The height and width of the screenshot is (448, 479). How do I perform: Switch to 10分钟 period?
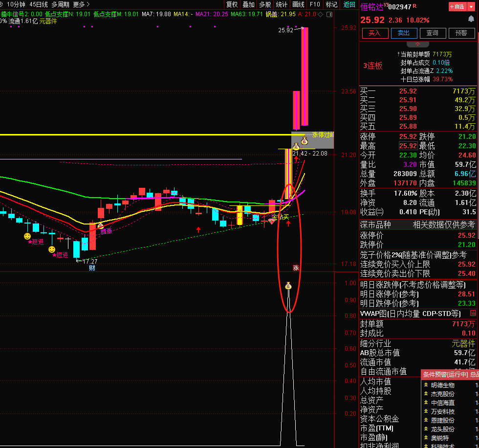pos(17,4)
